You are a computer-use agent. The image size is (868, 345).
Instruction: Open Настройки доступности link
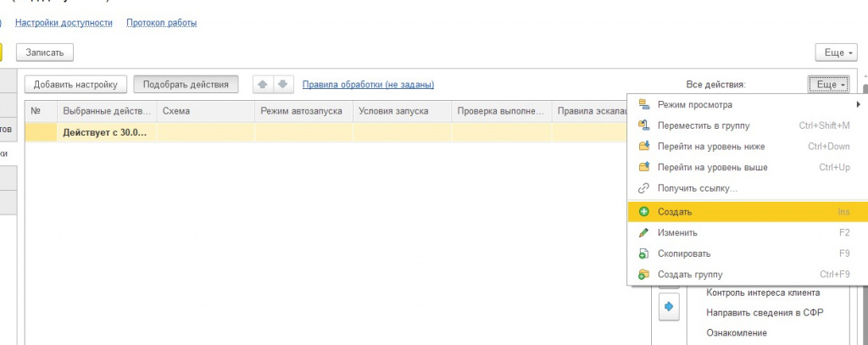point(64,23)
